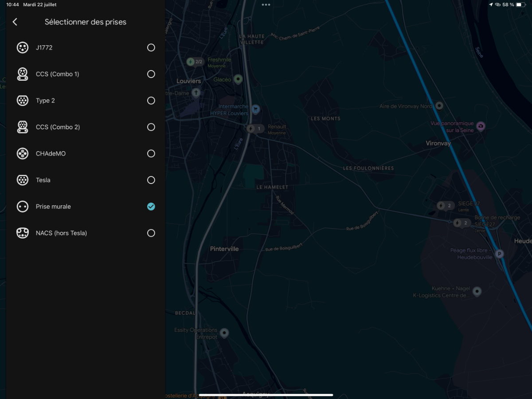
Task: Tap the Péage flux libre parking icon
Action: pyautogui.click(x=500, y=254)
